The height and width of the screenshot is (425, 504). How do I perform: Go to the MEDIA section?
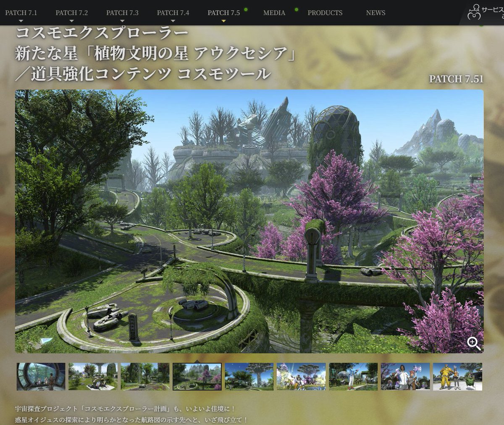(274, 13)
